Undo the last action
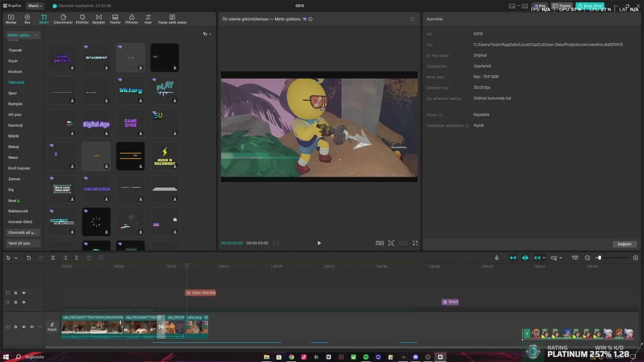The width and height of the screenshot is (644, 362). pos(29,258)
